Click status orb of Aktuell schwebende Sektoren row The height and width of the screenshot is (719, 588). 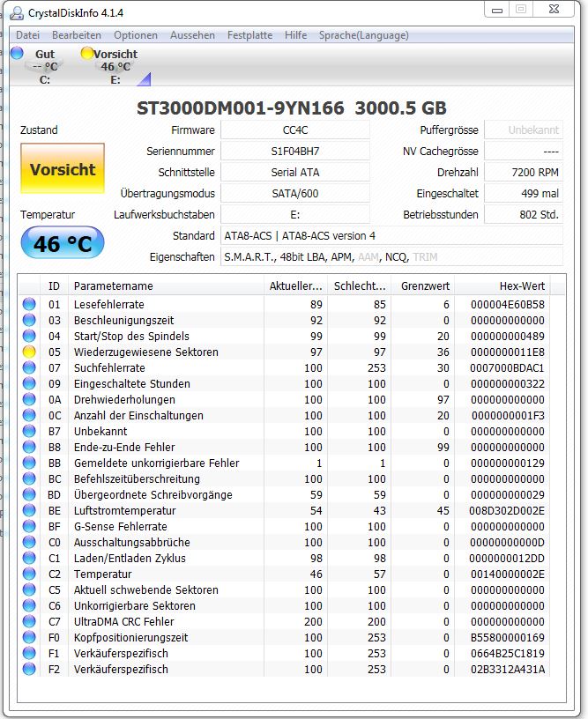click(x=29, y=589)
